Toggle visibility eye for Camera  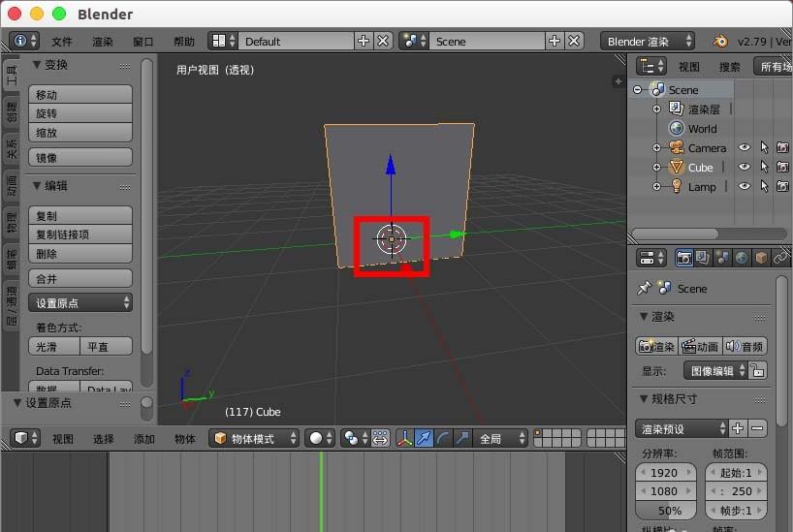744,147
